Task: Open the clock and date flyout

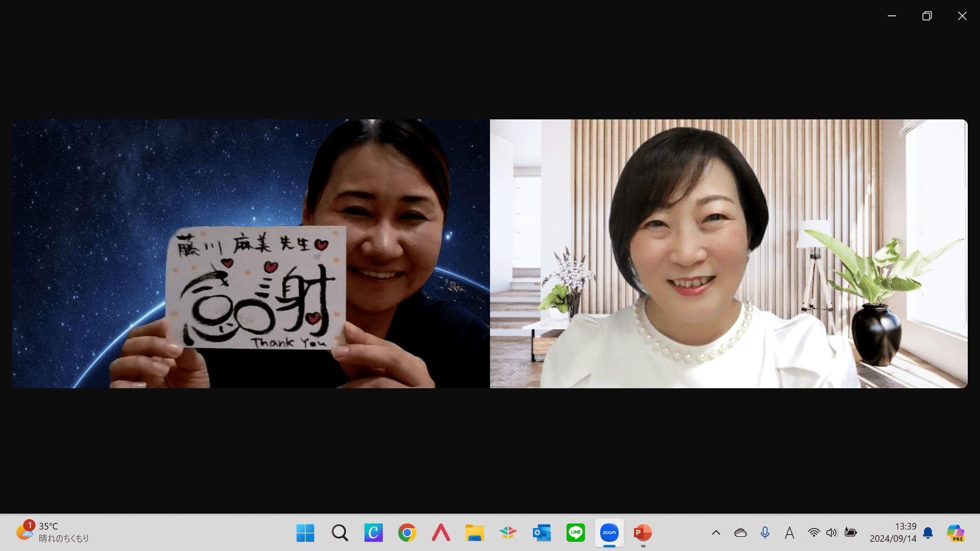Action: pyautogui.click(x=893, y=533)
